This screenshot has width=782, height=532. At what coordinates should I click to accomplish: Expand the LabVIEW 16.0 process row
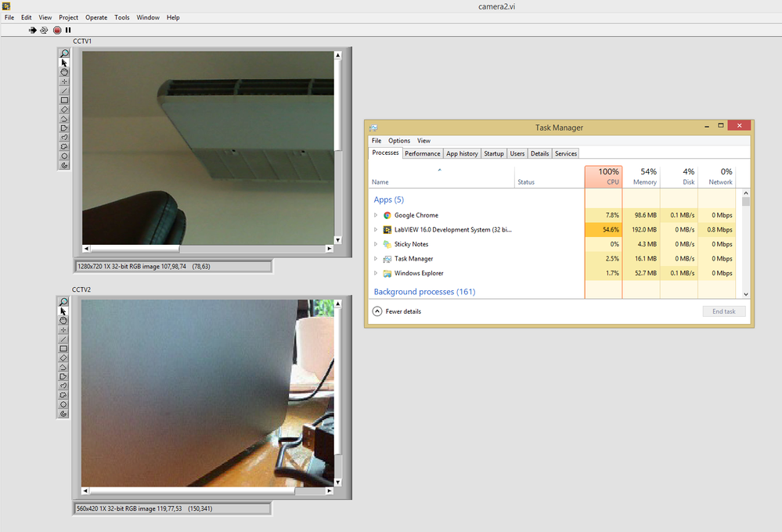[x=376, y=230]
